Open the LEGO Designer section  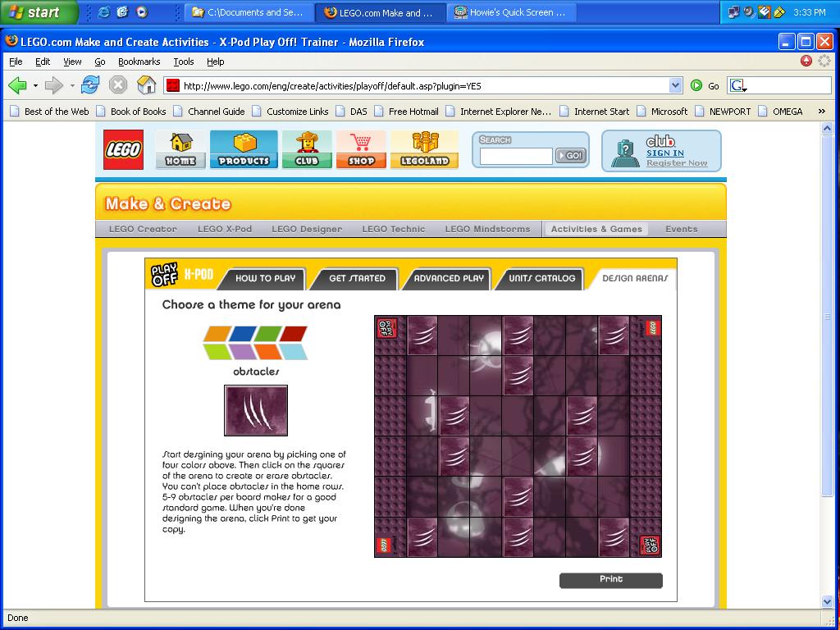[x=307, y=229]
